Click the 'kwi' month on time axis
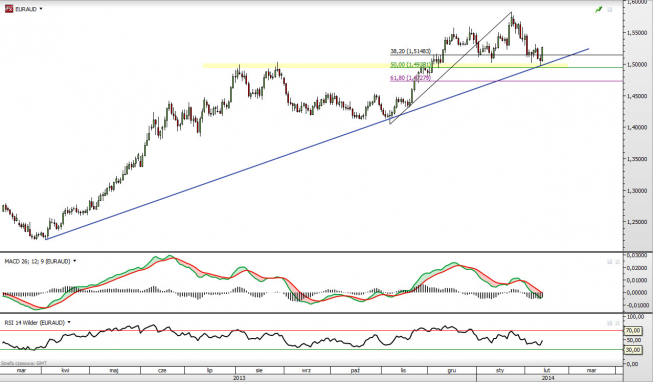Image resolution: width=653 pixels, height=382 pixels. click(x=65, y=370)
